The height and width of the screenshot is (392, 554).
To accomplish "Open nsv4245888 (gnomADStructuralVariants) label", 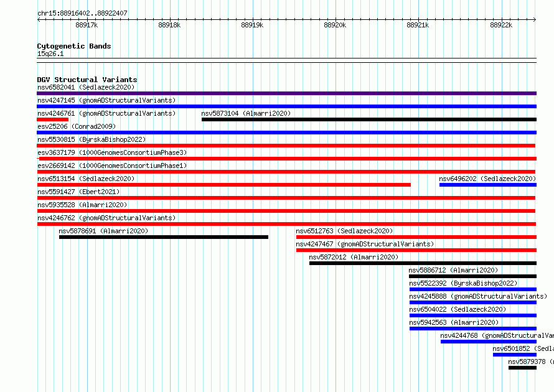I will coord(478,296).
